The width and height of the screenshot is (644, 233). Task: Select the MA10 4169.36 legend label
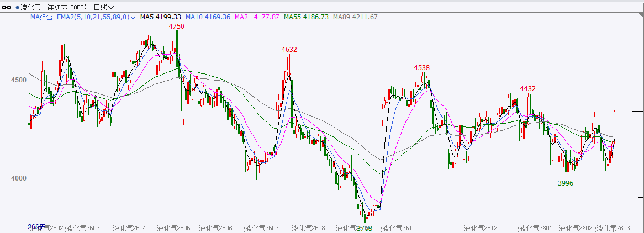[207, 17]
